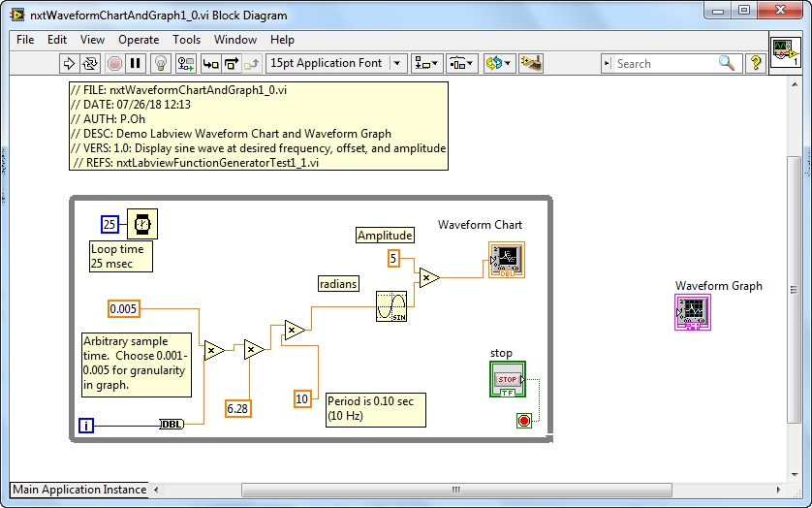Select the DBL conversion node

coord(172,424)
